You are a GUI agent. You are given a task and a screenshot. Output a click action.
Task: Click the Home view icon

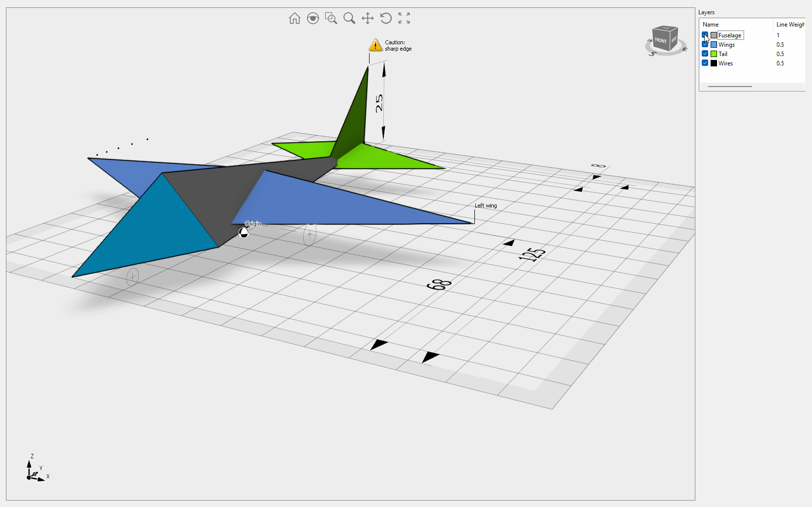pyautogui.click(x=294, y=18)
